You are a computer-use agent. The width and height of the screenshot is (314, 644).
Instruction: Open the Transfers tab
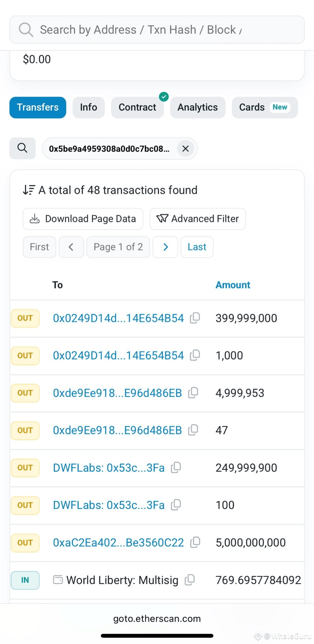point(38,108)
